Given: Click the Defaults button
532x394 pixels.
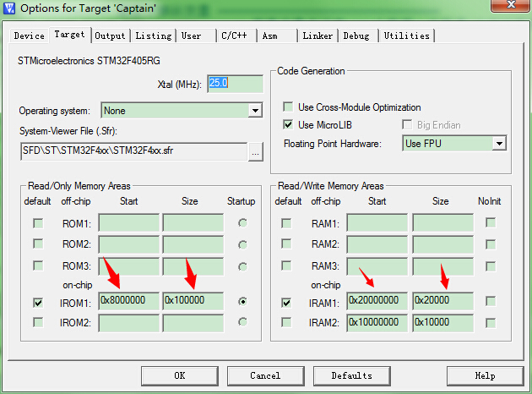Looking at the screenshot, I should pos(351,375).
